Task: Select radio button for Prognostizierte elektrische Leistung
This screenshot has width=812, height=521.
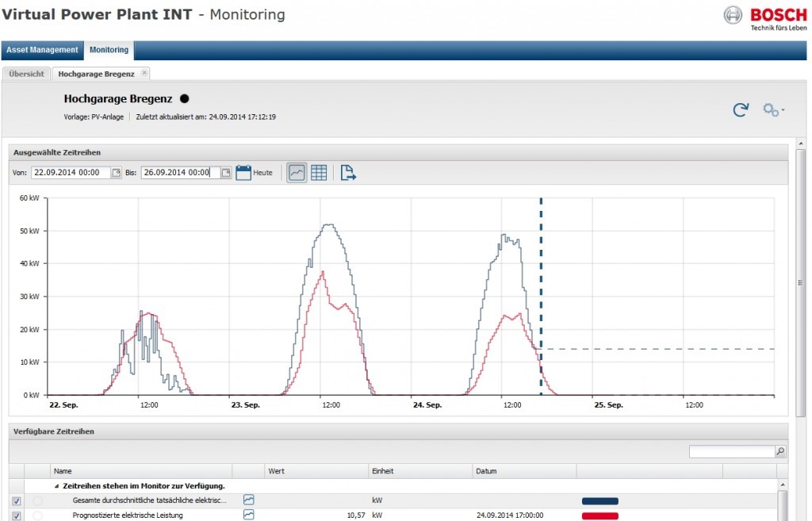Action: tap(37, 515)
